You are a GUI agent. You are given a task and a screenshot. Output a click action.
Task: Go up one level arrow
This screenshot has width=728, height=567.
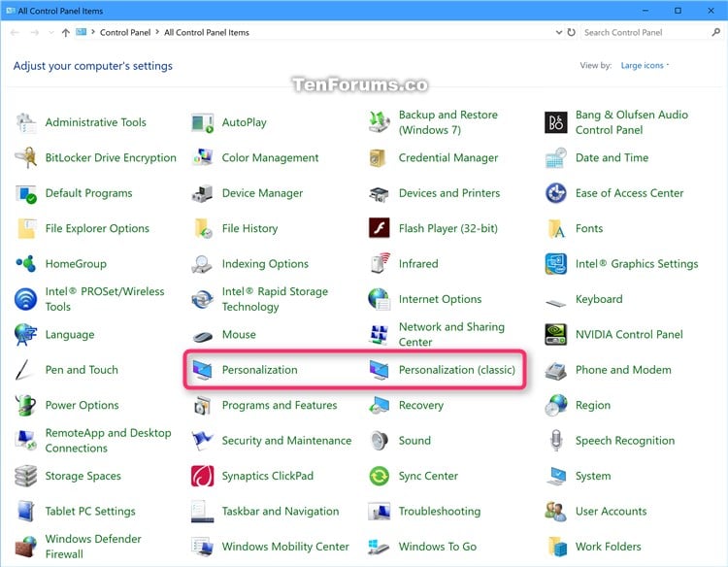pos(65,32)
